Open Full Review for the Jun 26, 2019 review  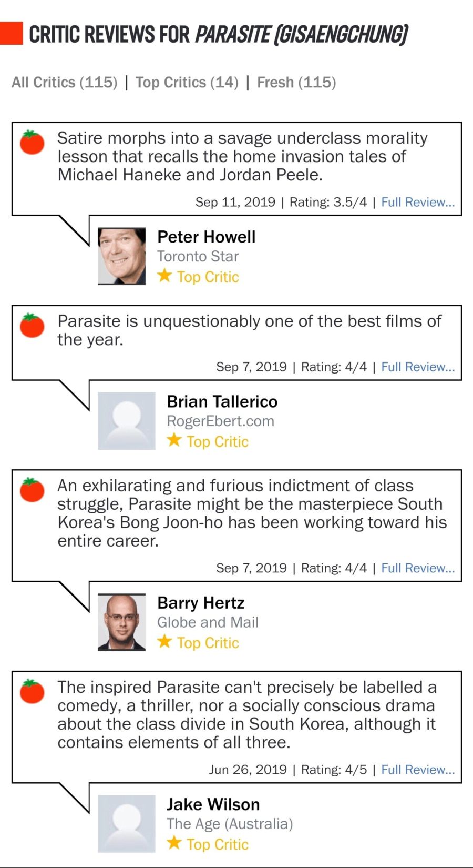pos(418,770)
